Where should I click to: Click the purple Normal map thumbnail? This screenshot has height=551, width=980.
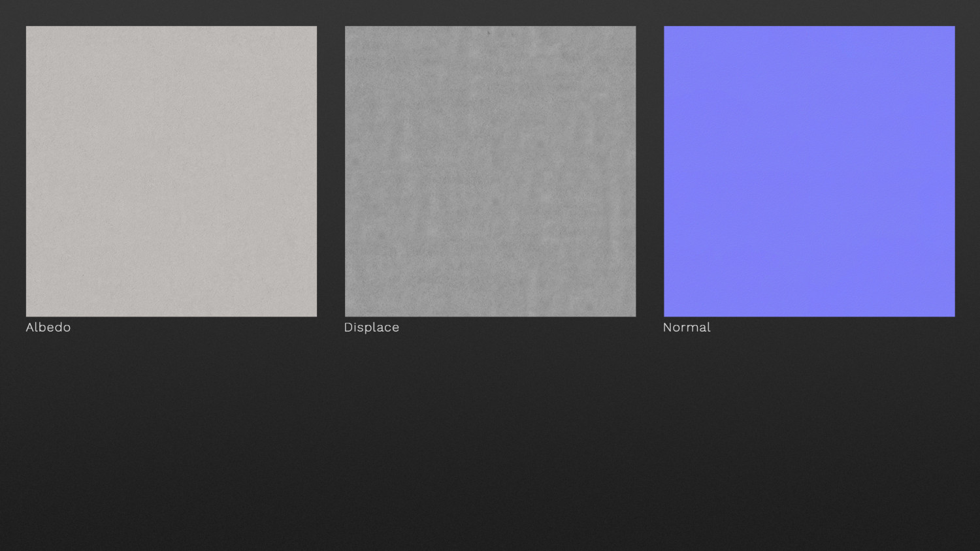(809, 171)
